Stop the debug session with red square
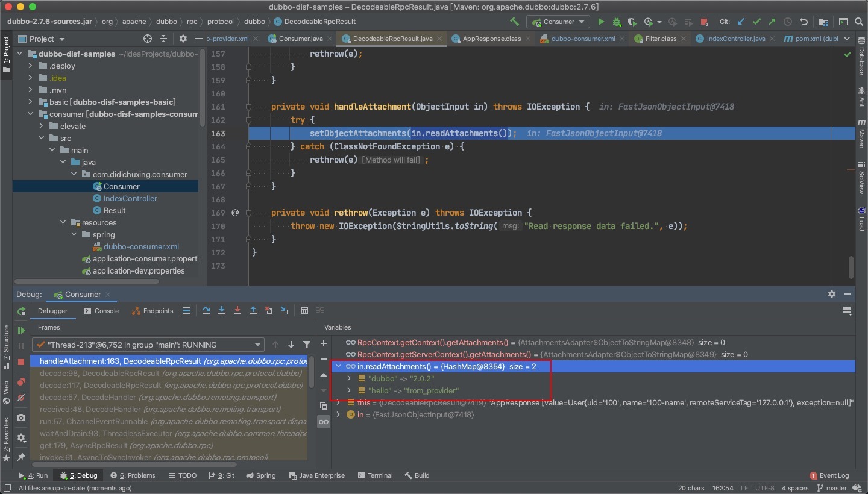Screen dimensions: 868x494 (21, 362)
